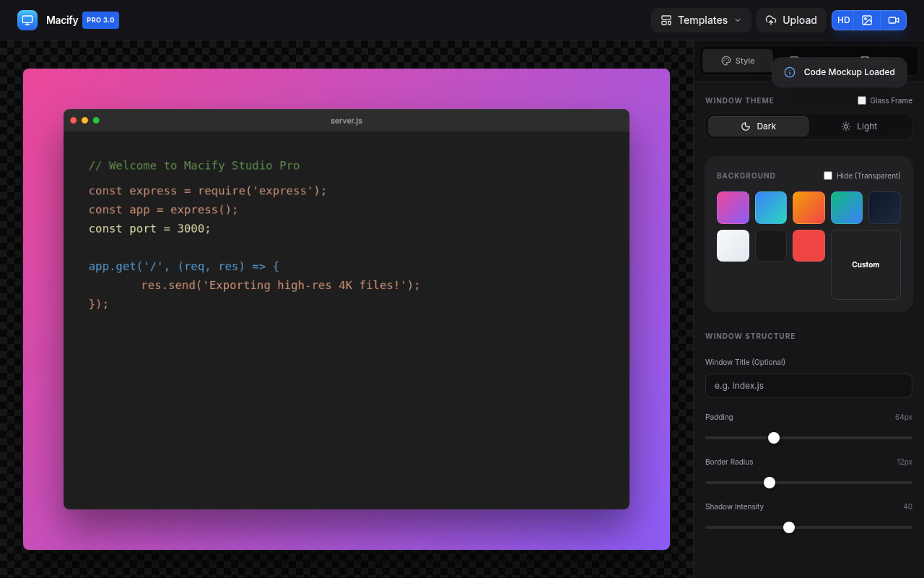Open the Custom background picker

pos(866,264)
